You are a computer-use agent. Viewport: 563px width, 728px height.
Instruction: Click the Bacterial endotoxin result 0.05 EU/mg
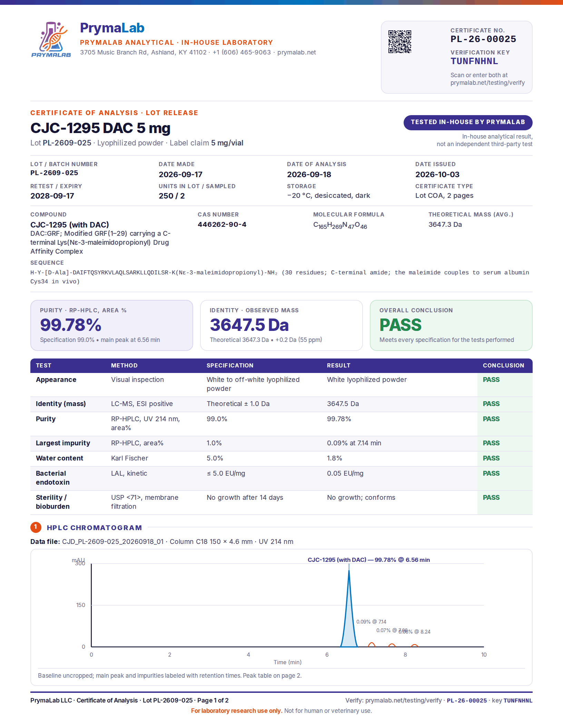click(x=345, y=473)
